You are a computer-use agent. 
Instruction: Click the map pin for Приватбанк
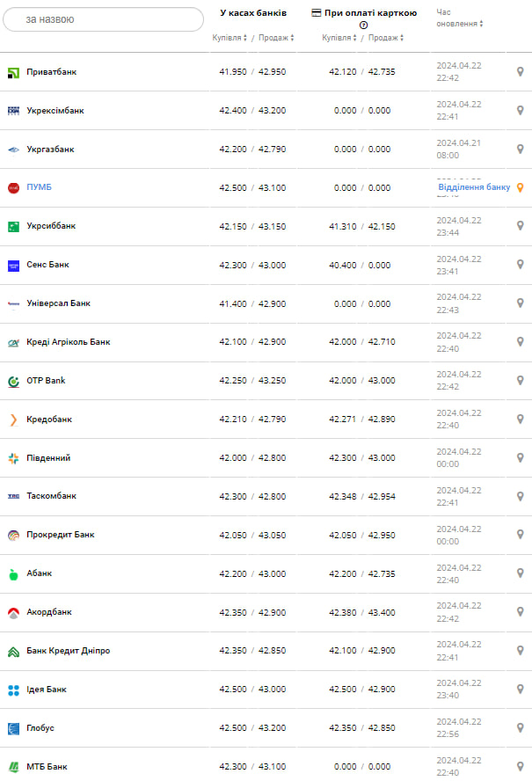520,72
